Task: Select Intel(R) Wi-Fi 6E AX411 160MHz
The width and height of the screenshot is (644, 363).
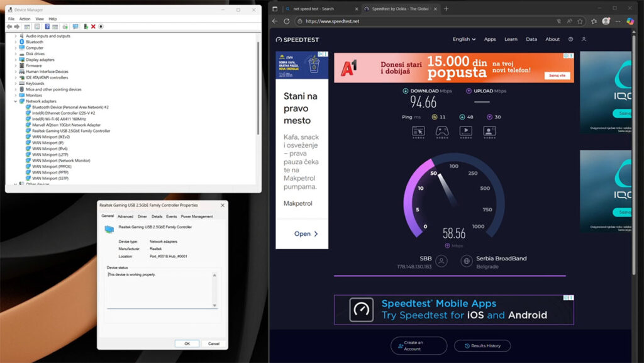Action: [58, 119]
